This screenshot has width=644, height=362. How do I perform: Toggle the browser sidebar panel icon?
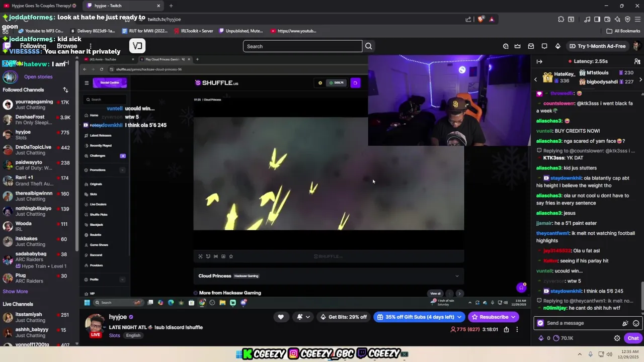pos(597,19)
